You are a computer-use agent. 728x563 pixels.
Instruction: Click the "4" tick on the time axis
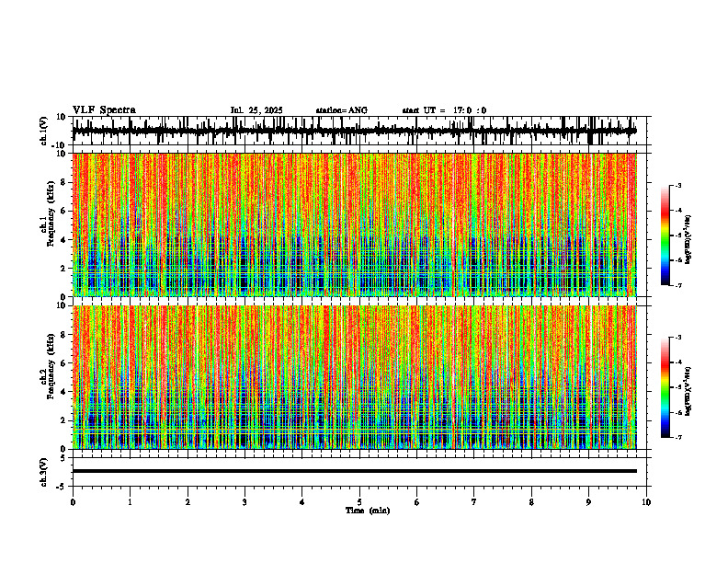(x=302, y=502)
